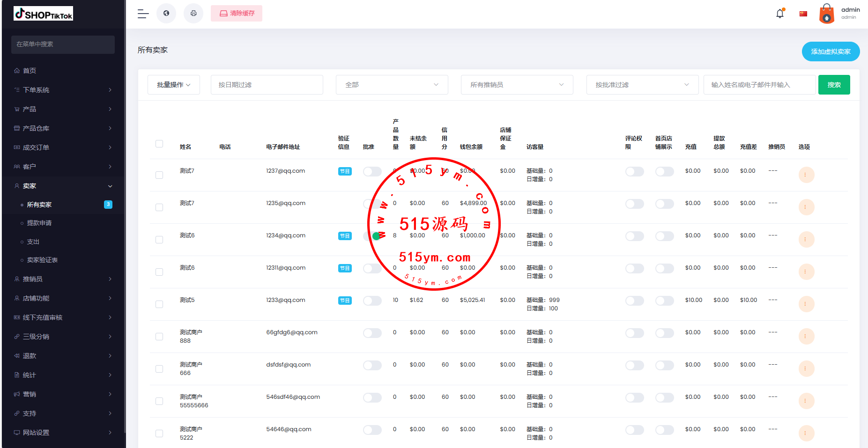Click the 添加虚拟卖家 button
The width and height of the screenshot is (868, 448).
831,51
